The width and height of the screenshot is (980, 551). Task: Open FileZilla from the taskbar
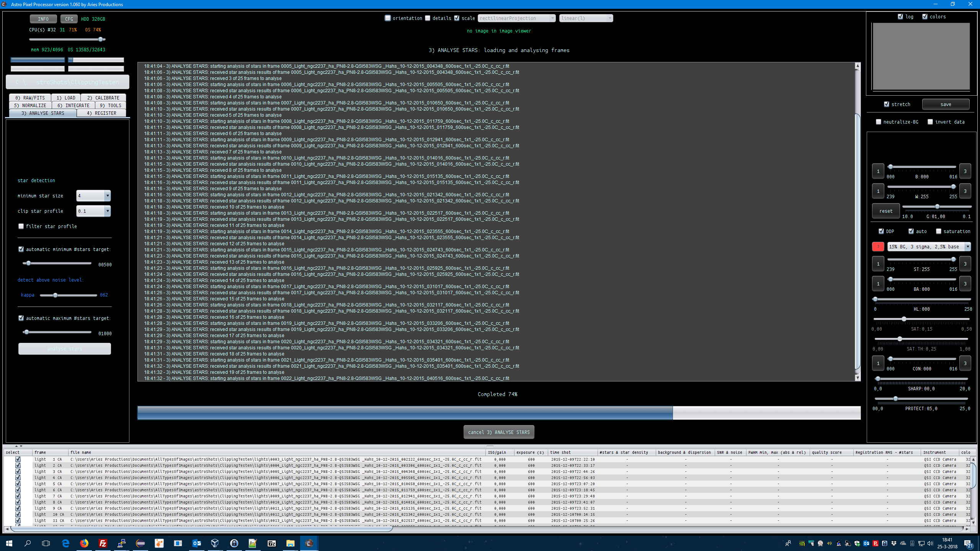pyautogui.click(x=103, y=543)
